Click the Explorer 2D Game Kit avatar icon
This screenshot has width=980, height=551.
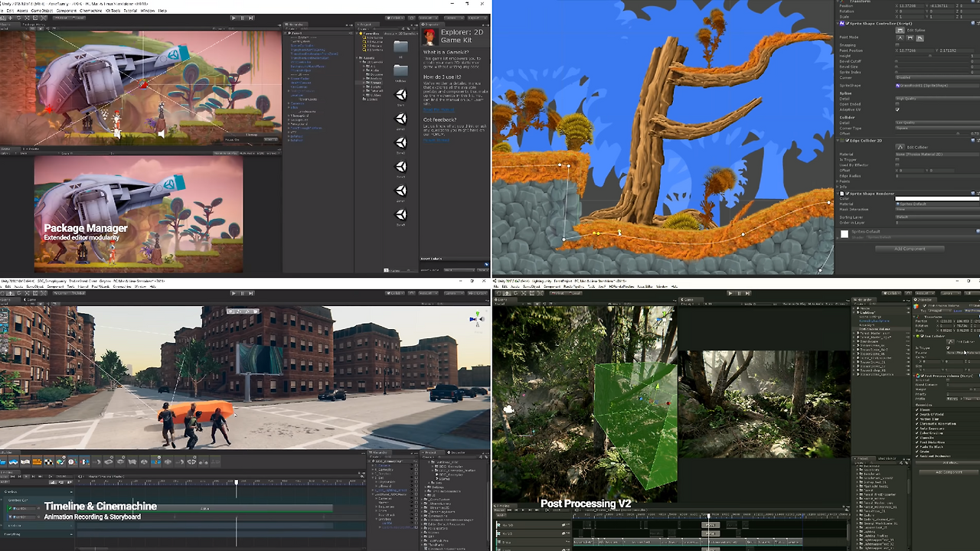coord(431,35)
